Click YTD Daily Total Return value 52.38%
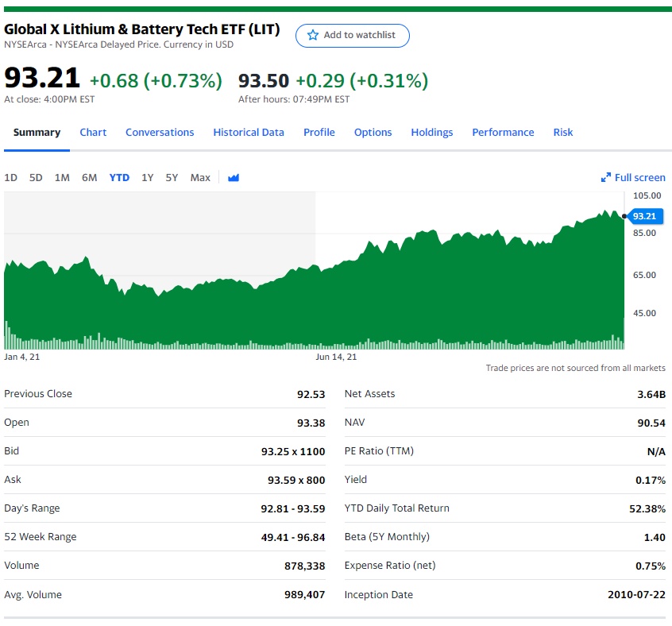 [x=647, y=509]
